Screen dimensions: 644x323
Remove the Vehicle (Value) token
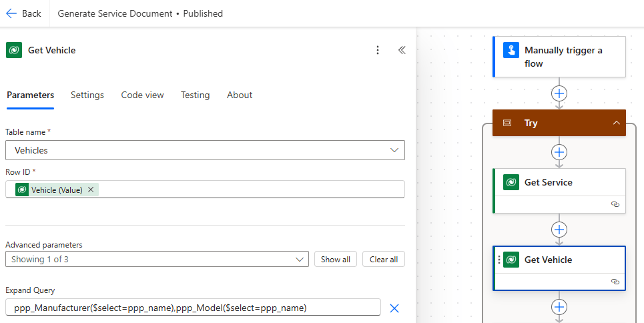91,190
